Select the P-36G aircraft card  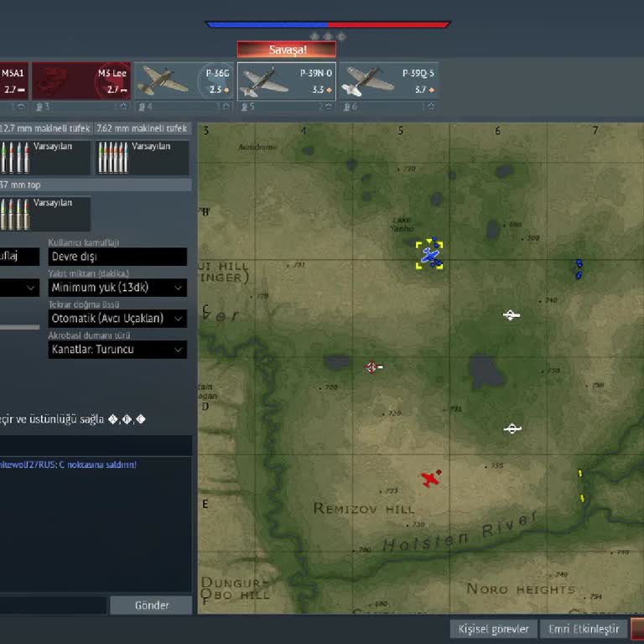pos(184,81)
